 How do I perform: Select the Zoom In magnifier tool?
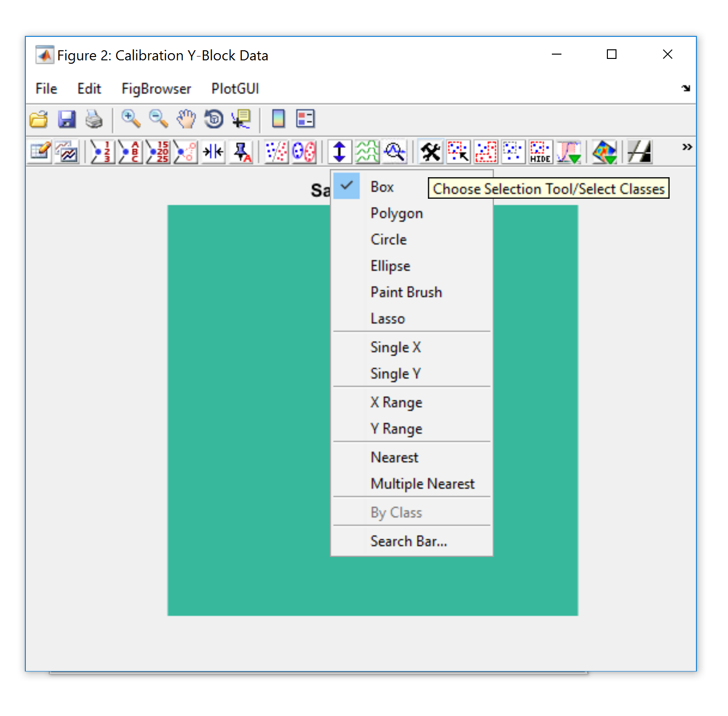click(x=130, y=119)
